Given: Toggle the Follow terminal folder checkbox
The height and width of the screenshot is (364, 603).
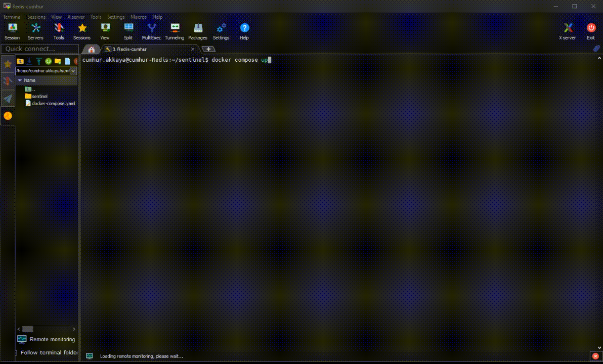Looking at the screenshot, I should [16, 352].
